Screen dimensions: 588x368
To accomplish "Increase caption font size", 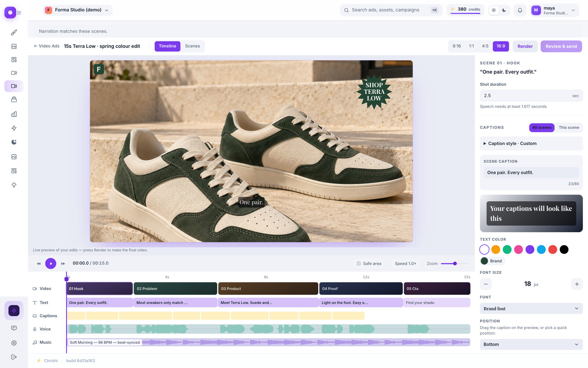I will 577,284.
